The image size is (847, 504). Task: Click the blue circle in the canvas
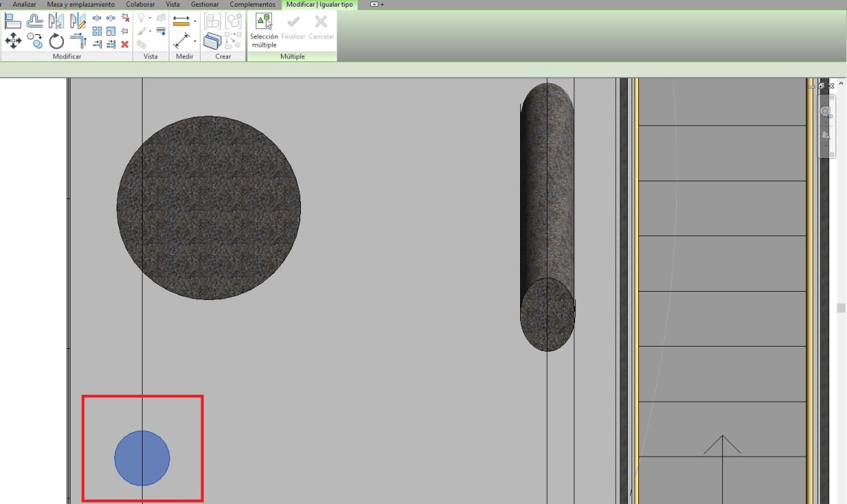(142, 458)
